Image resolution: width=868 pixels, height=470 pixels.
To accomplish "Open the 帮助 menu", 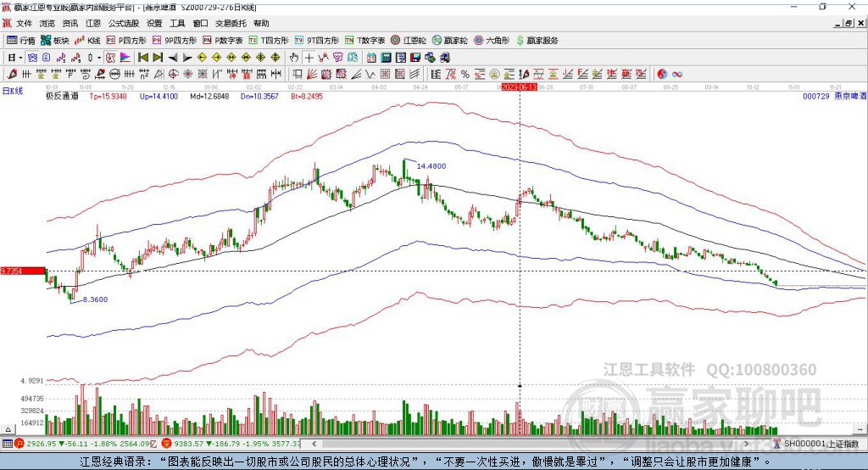I will [x=261, y=23].
